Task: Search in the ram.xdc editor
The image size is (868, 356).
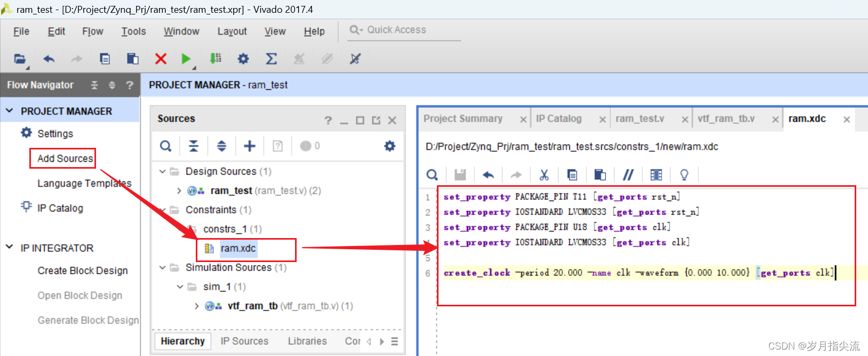Action: [x=432, y=175]
